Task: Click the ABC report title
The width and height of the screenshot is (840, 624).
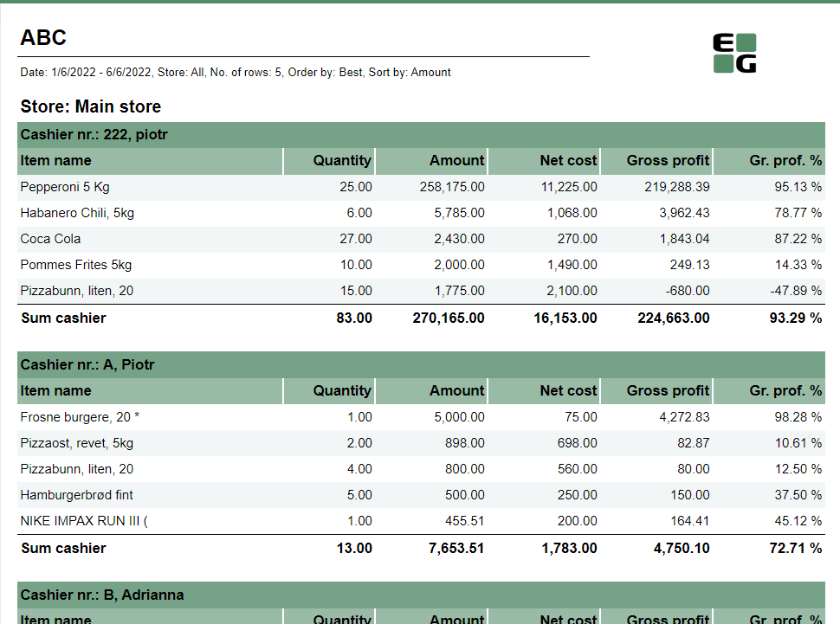Action: pos(43,38)
